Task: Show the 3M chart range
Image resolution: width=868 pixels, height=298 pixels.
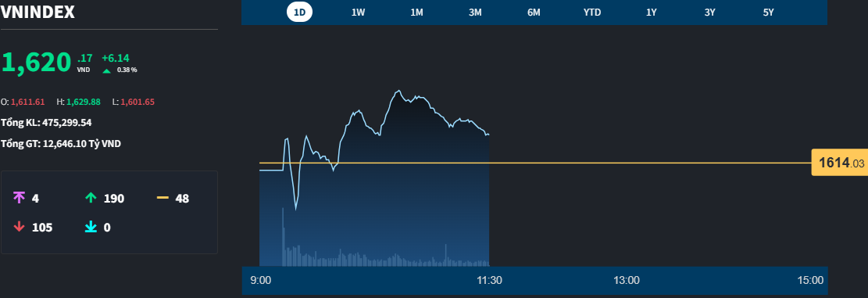Action: coord(475,13)
